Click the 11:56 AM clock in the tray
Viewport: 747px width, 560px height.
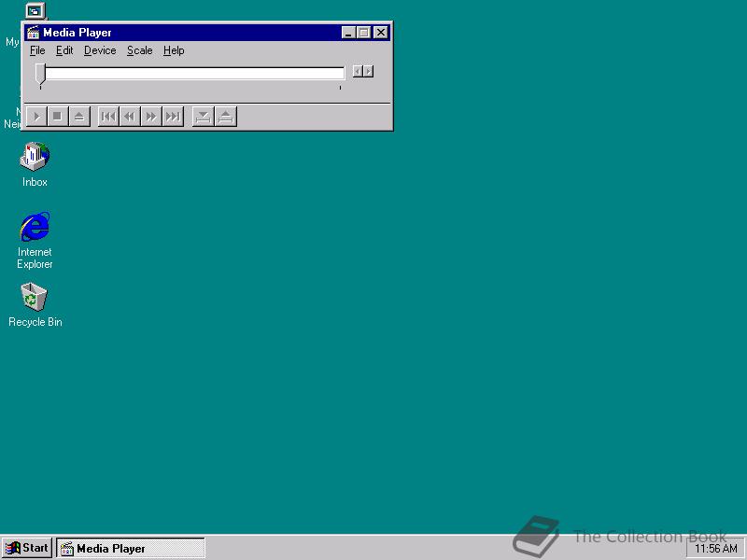[715, 549]
